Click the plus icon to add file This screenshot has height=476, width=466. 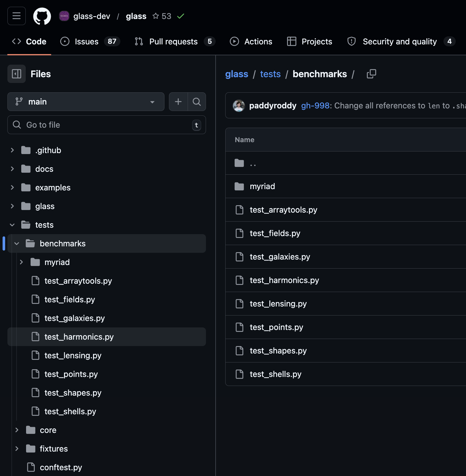tap(178, 102)
